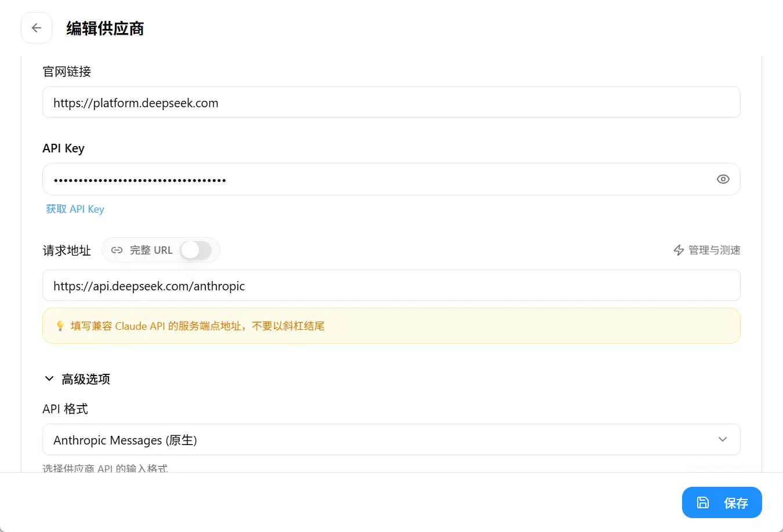Edit the 请求地址 URL field
Viewport: 783px width, 532px height.
[391, 285]
